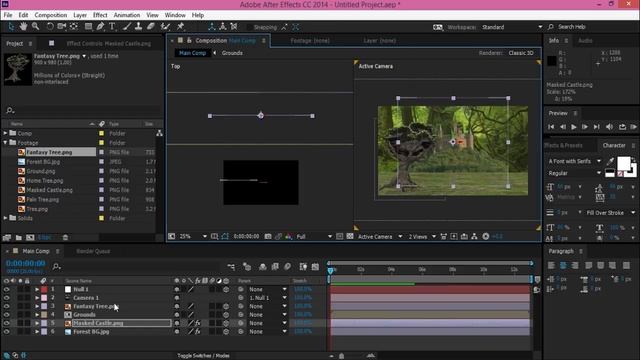Select Home Tree.png in Project panel
The height and width of the screenshot is (360, 640).
pos(45,181)
